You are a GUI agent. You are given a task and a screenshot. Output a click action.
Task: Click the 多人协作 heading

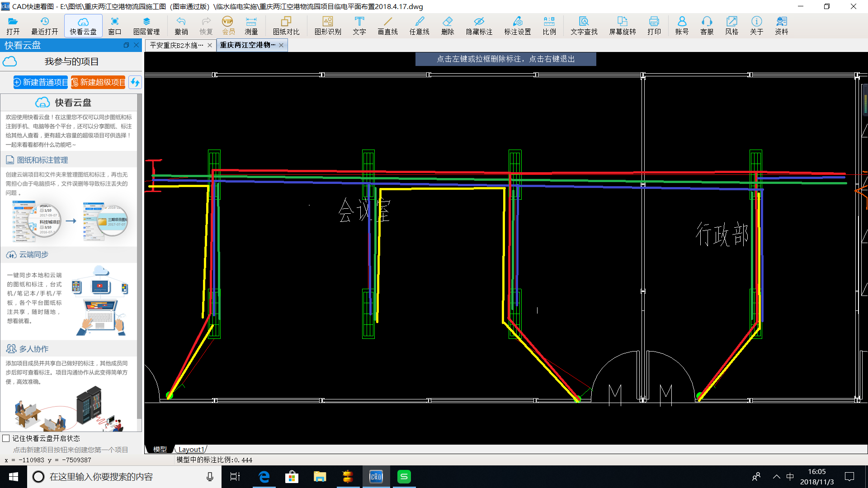(x=33, y=349)
